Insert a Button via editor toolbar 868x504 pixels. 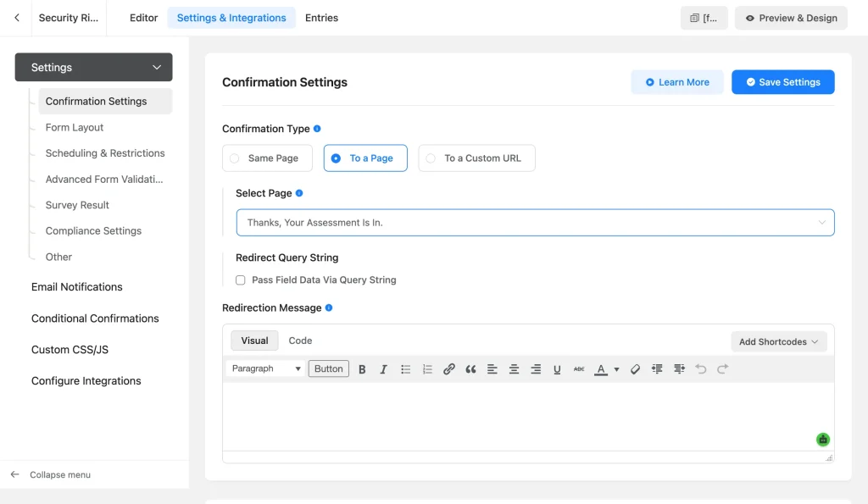pyautogui.click(x=329, y=368)
